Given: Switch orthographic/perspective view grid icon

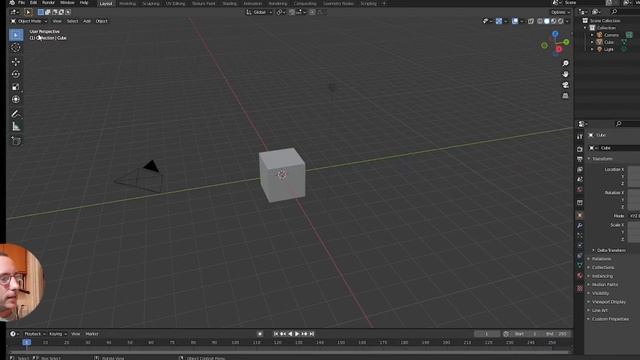Looking at the screenshot, I should point(565,96).
